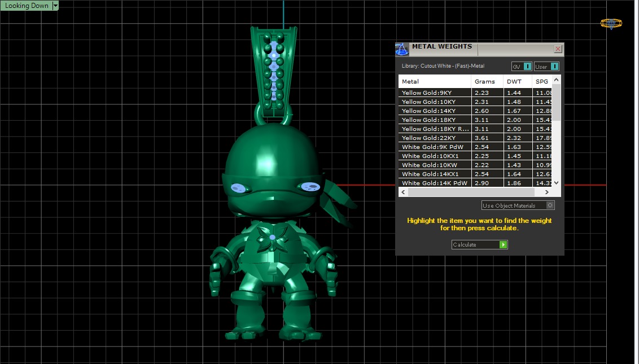Click the orange gem view icon
This screenshot has width=639, height=364.
tap(611, 24)
